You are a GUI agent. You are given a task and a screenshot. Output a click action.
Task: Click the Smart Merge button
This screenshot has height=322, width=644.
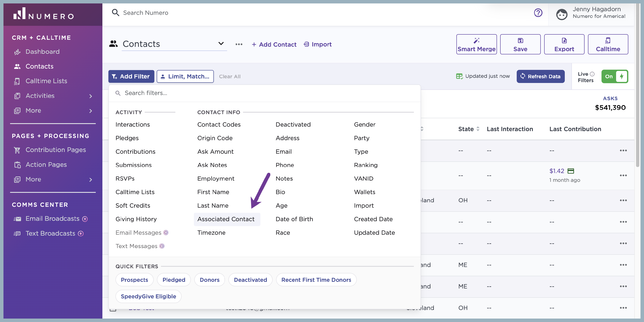pos(476,44)
